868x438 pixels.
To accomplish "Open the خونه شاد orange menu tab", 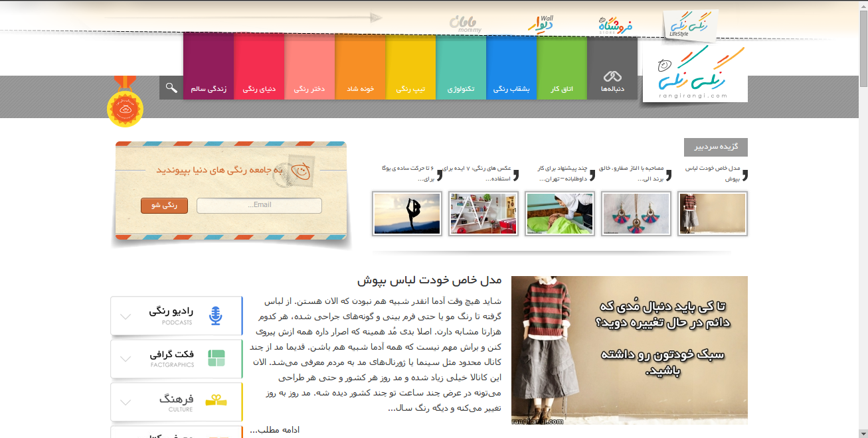I will [x=360, y=68].
